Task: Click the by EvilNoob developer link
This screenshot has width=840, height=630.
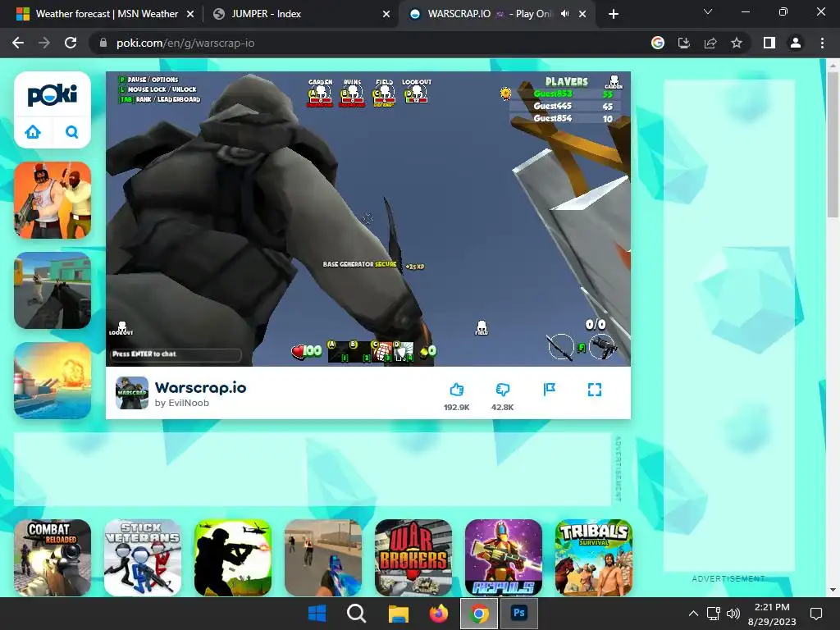Action: pyautogui.click(x=182, y=403)
